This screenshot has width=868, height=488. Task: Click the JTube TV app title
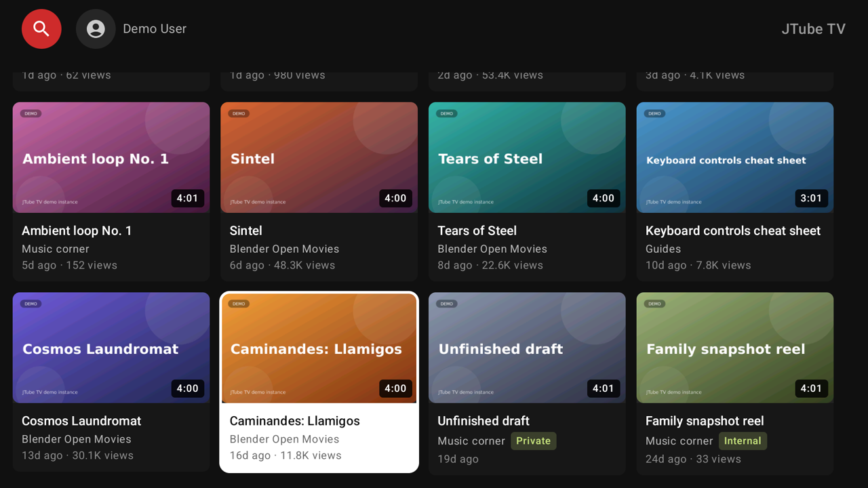point(813,28)
